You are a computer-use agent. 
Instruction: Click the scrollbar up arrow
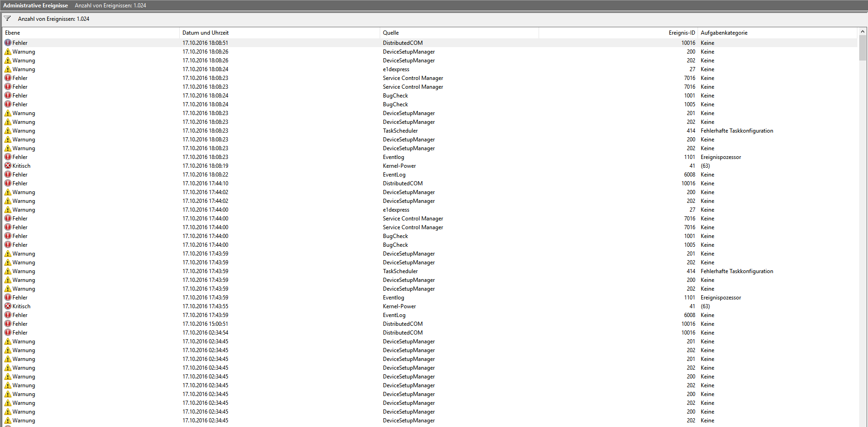coord(862,31)
